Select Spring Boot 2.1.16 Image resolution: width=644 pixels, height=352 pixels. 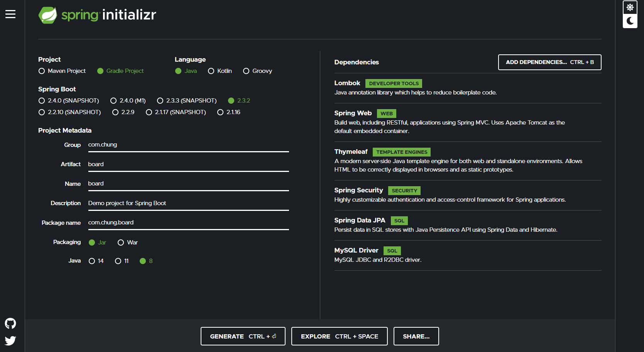229,112
